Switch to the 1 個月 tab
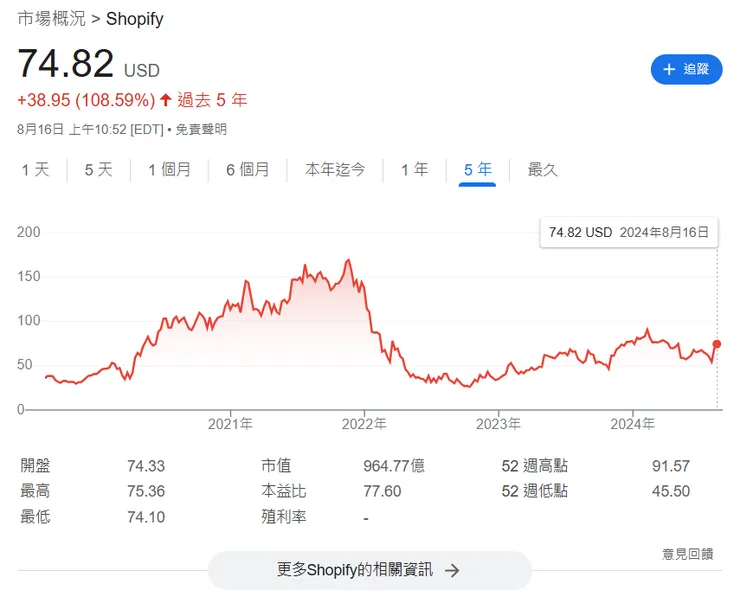The width and height of the screenshot is (740, 595). tap(169, 170)
